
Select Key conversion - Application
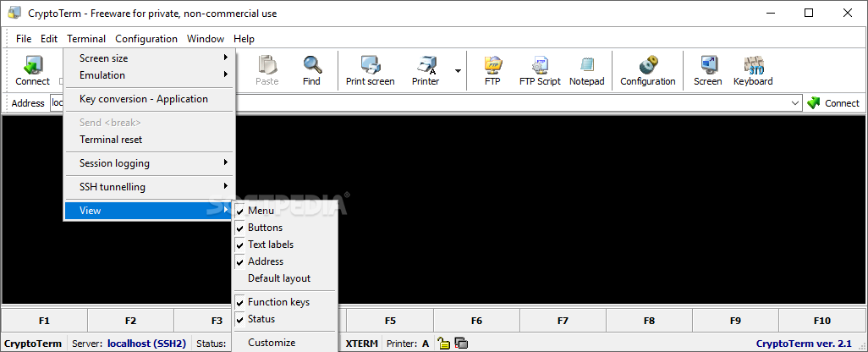point(150,99)
